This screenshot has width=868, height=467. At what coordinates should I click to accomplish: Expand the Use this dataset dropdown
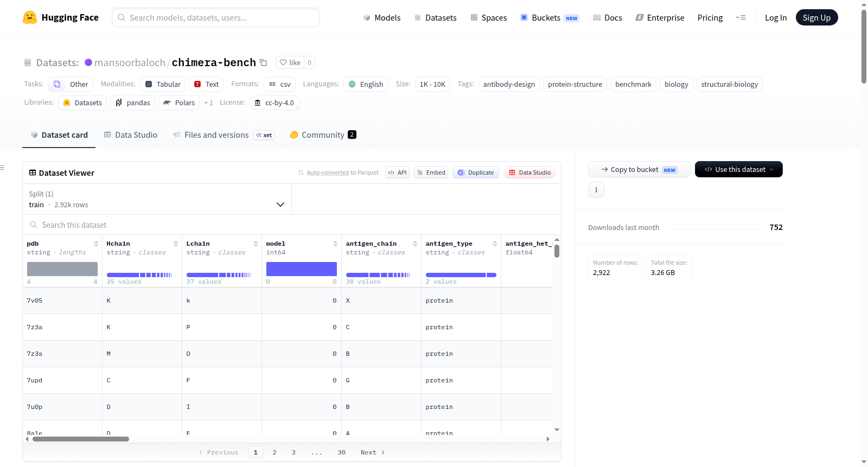coord(739,169)
